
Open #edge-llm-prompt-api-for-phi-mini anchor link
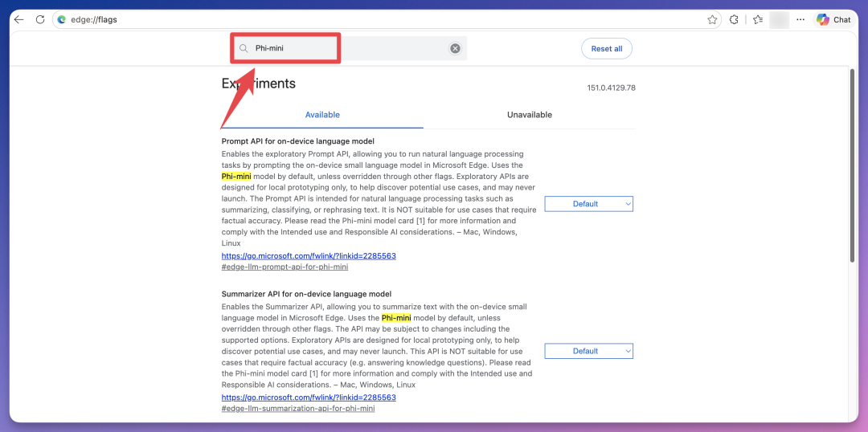pos(285,267)
